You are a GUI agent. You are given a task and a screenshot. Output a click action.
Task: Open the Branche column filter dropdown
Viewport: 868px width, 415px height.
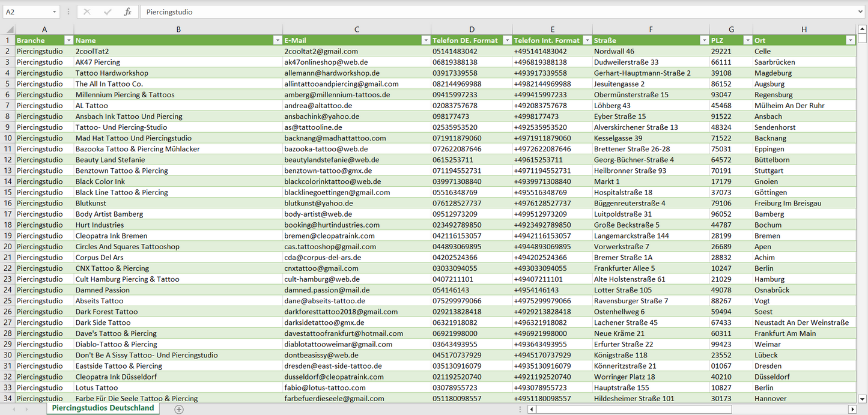pos(68,40)
